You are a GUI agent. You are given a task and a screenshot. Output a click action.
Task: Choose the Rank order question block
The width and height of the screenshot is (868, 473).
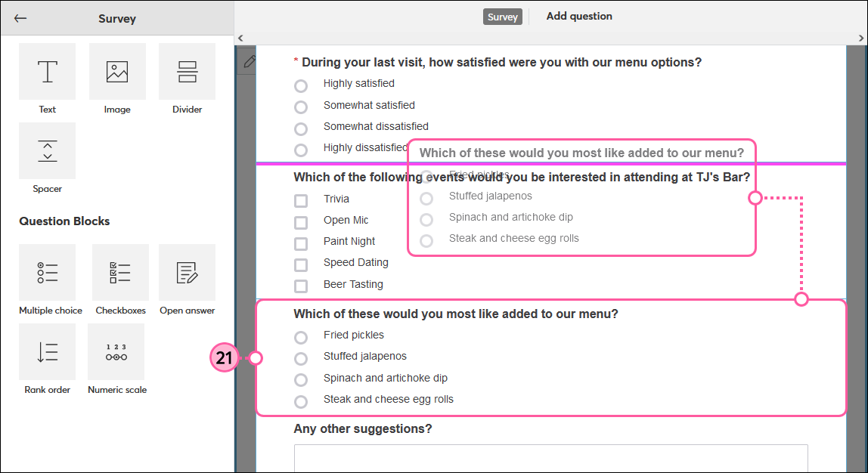pos(47,351)
